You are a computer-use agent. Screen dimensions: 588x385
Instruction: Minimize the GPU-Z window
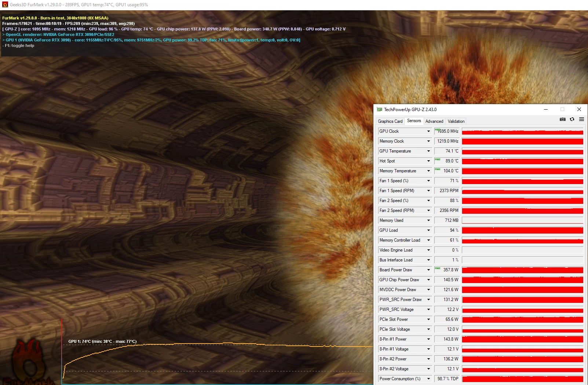(x=546, y=109)
